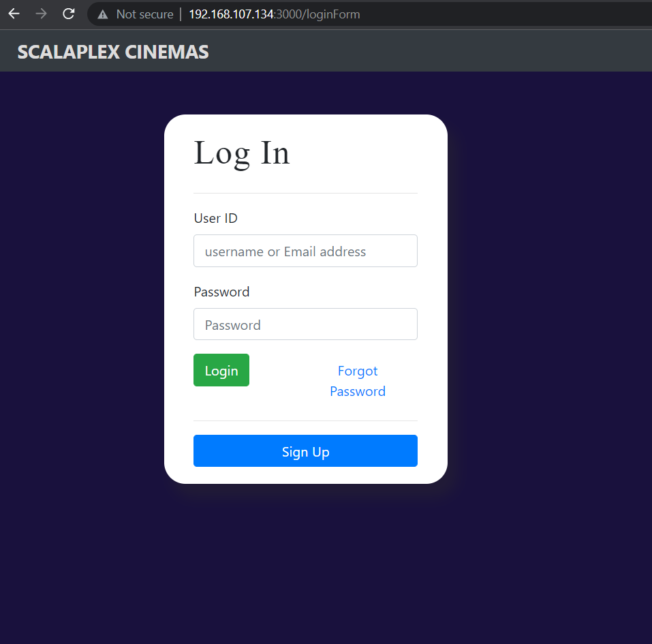Reload the page with the refresh icon
Viewport: 652px width, 644px height.
point(69,14)
